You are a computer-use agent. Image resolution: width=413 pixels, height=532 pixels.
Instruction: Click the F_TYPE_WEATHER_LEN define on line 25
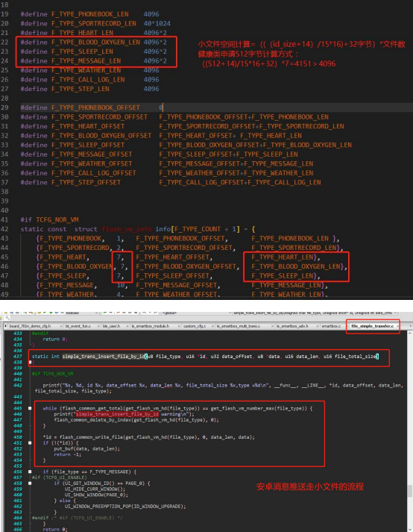point(90,70)
